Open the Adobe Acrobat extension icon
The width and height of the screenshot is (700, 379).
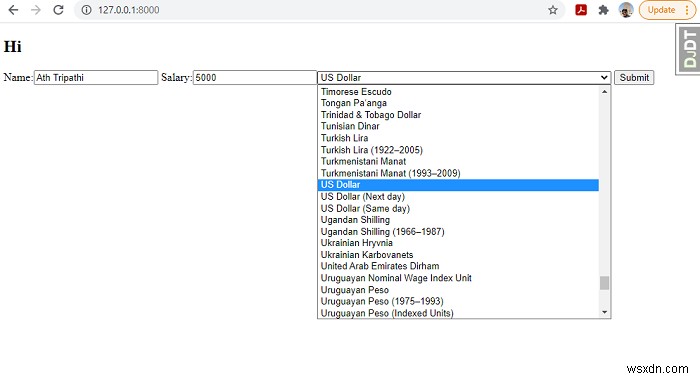[x=581, y=9]
